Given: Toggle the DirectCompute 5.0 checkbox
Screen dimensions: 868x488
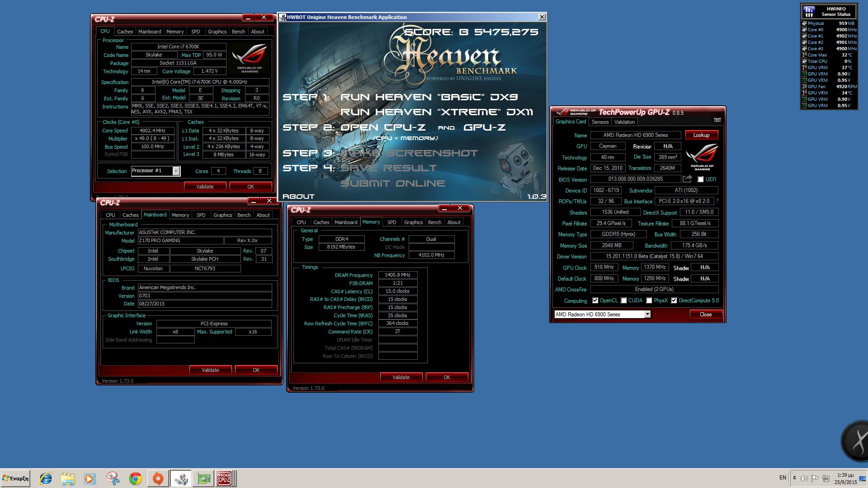Looking at the screenshot, I should 674,300.
